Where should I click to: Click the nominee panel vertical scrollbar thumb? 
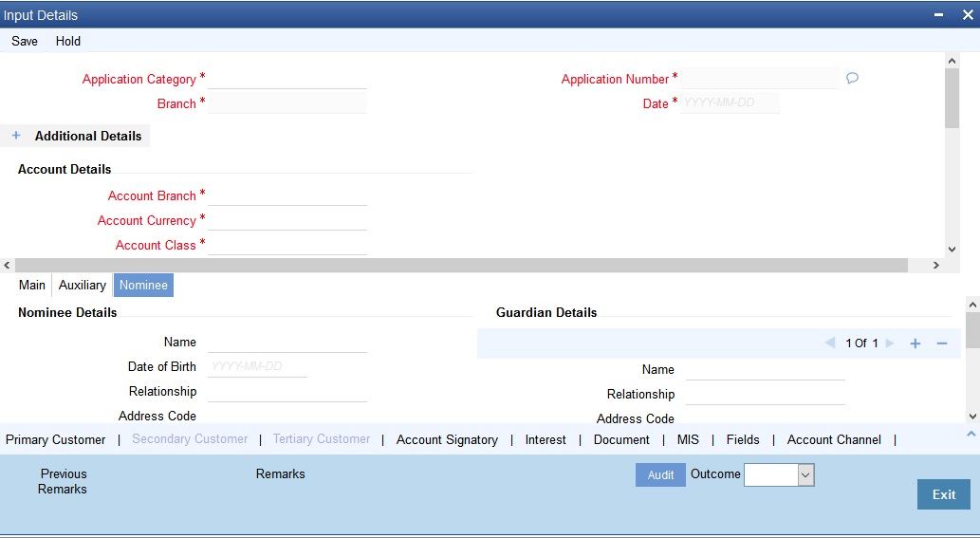(972, 330)
